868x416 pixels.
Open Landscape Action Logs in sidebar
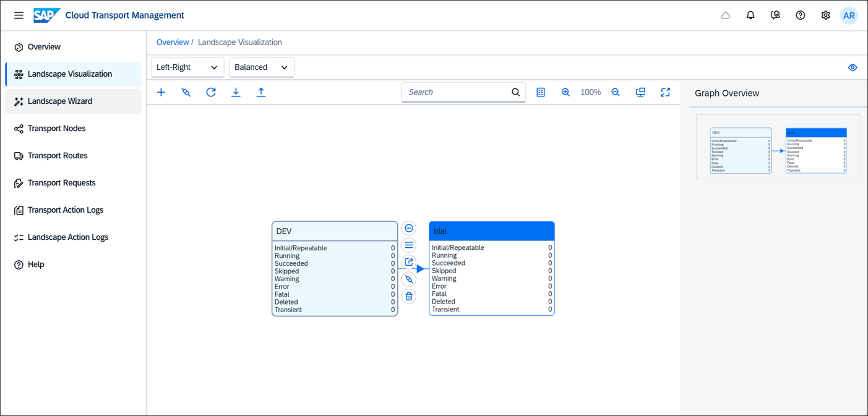pos(73,237)
